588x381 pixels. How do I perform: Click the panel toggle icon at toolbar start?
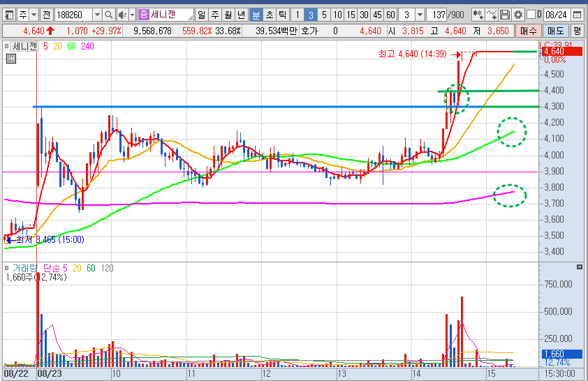tap(9, 15)
